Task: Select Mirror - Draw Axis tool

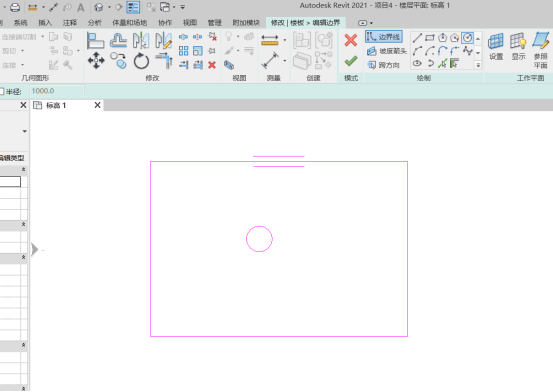Action: [x=164, y=40]
